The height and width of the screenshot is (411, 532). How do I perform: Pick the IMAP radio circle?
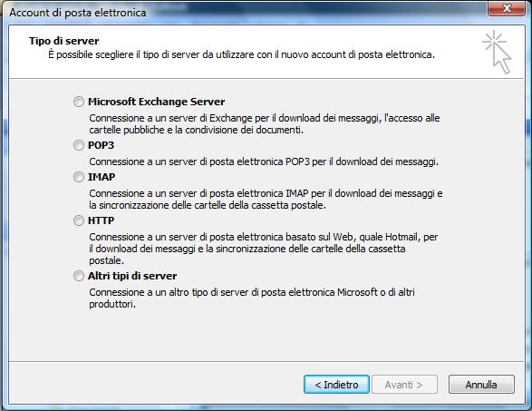tap(78, 177)
